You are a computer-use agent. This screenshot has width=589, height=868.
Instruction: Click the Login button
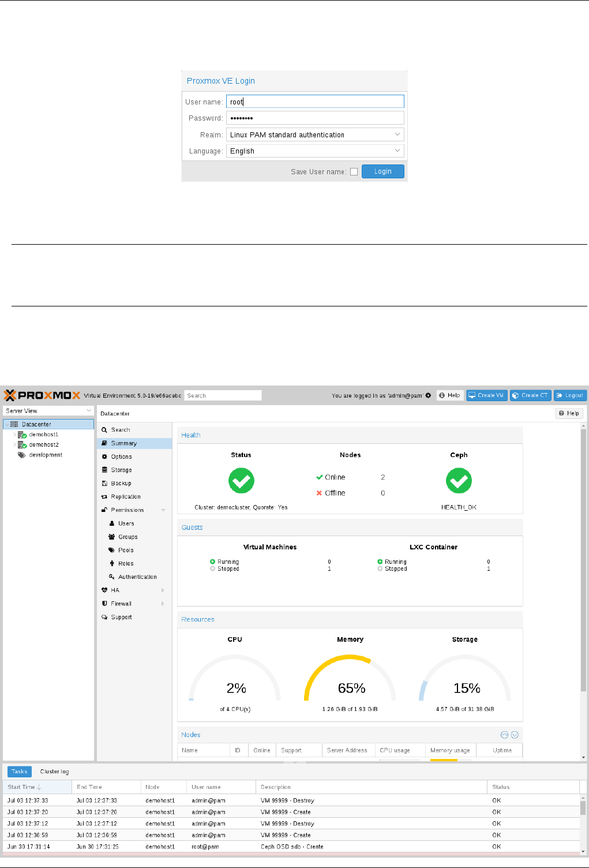click(383, 171)
